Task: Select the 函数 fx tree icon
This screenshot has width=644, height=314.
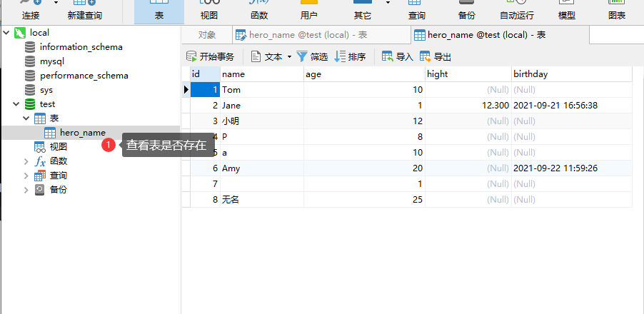Action: click(x=40, y=161)
